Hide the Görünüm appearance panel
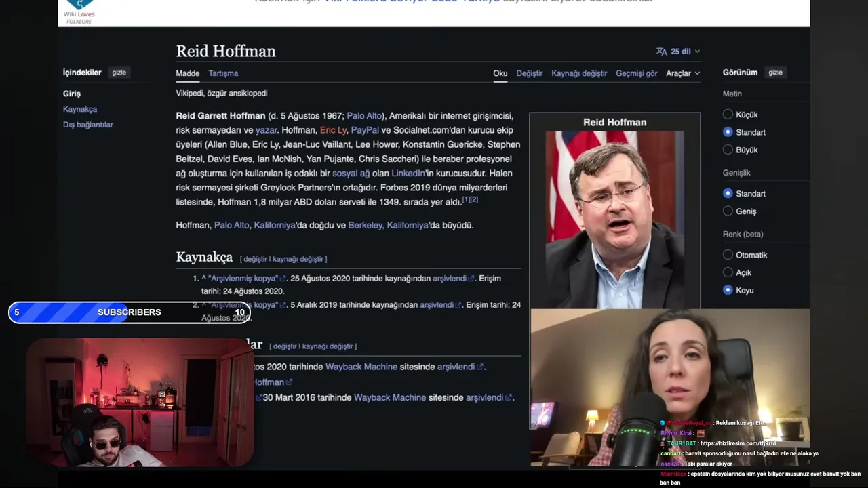The image size is (868, 488). [x=775, y=73]
